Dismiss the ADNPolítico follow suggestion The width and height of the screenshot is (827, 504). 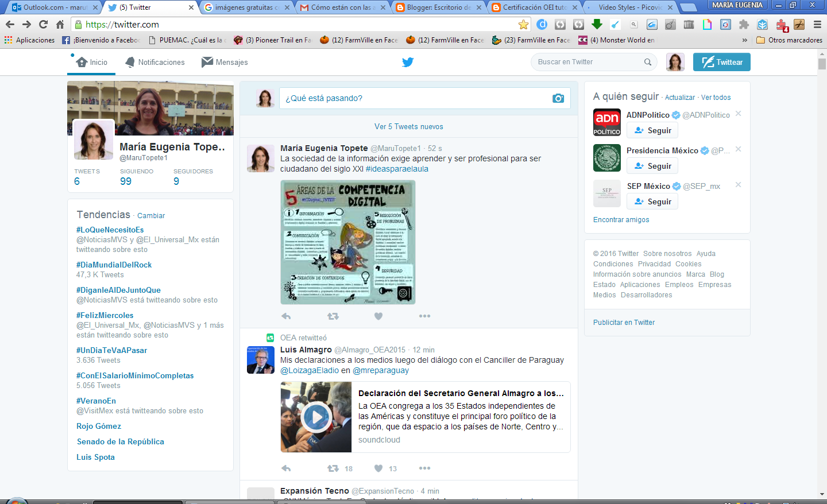coord(739,114)
